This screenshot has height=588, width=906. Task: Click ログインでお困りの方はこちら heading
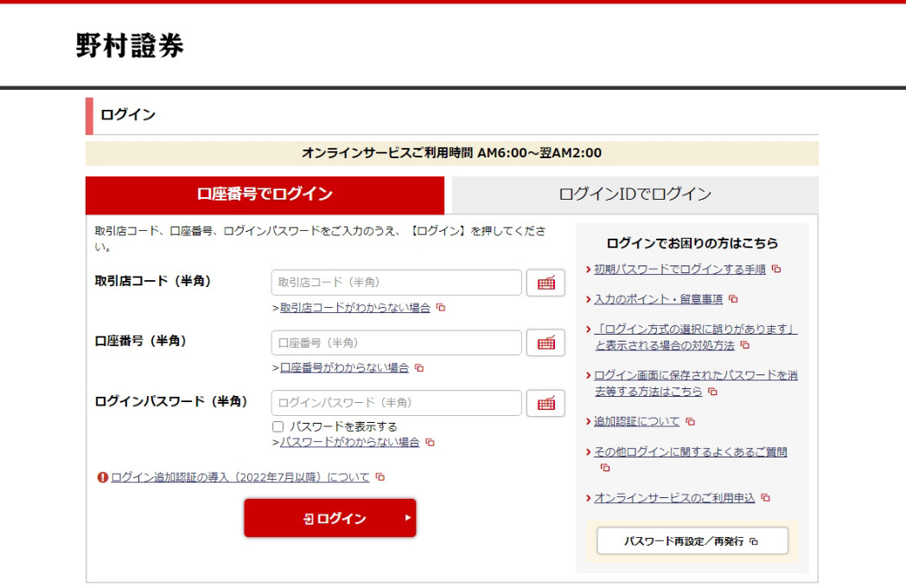[692, 243]
